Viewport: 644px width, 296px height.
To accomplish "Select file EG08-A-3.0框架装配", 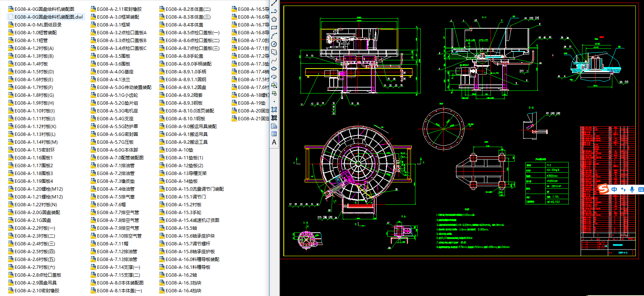I will 115,17.
